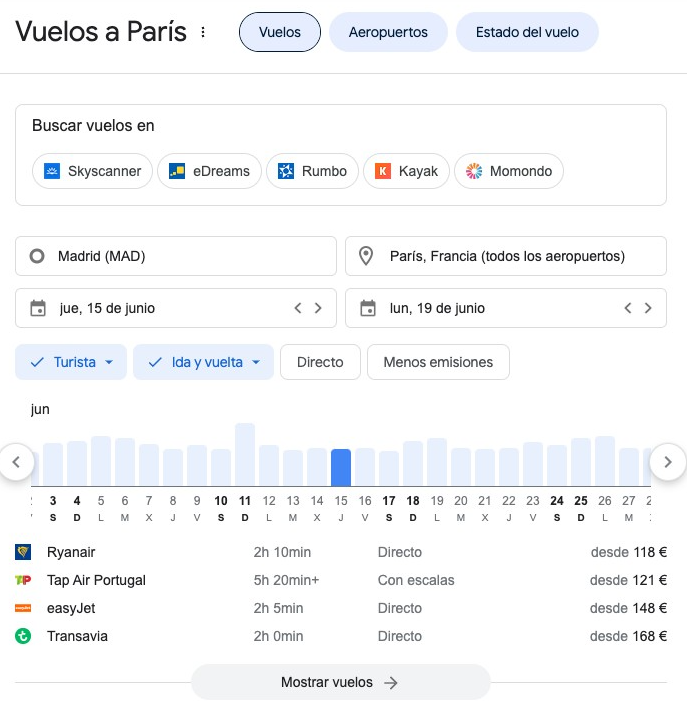Image resolution: width=687 pixels, height=713 pixels.
Task: Switch to the Aeropuertos tab
Action: pyautogui.click(x=388, y=32)
